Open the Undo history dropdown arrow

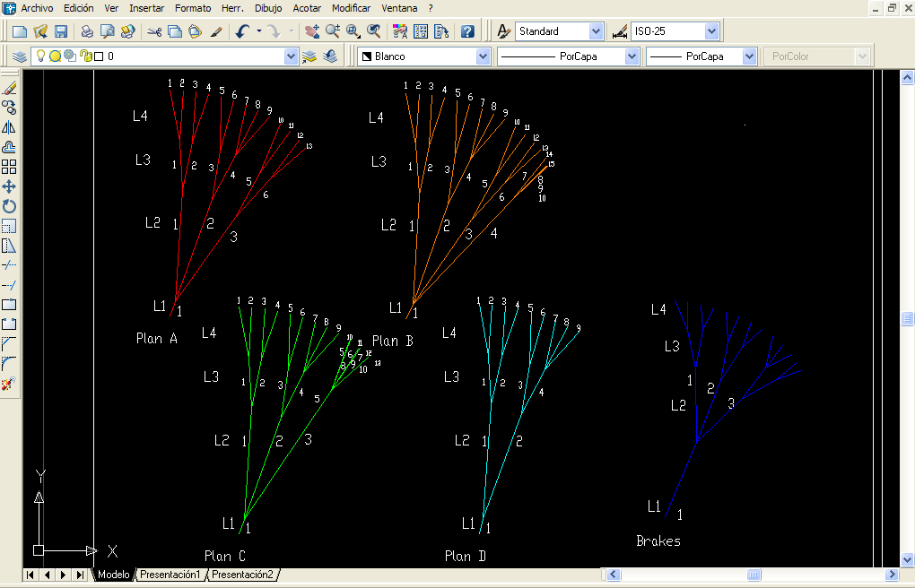(259, 31)
